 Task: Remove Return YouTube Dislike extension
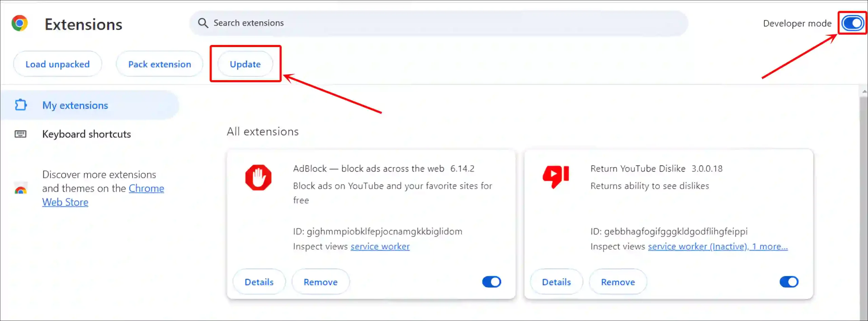click(618, 282)
